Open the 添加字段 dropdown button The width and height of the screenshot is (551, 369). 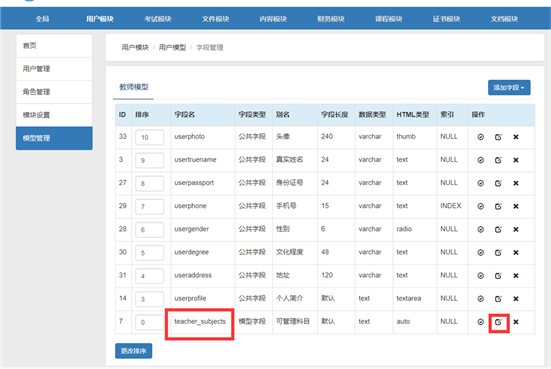pyautogui.click(x=509, y=88)
